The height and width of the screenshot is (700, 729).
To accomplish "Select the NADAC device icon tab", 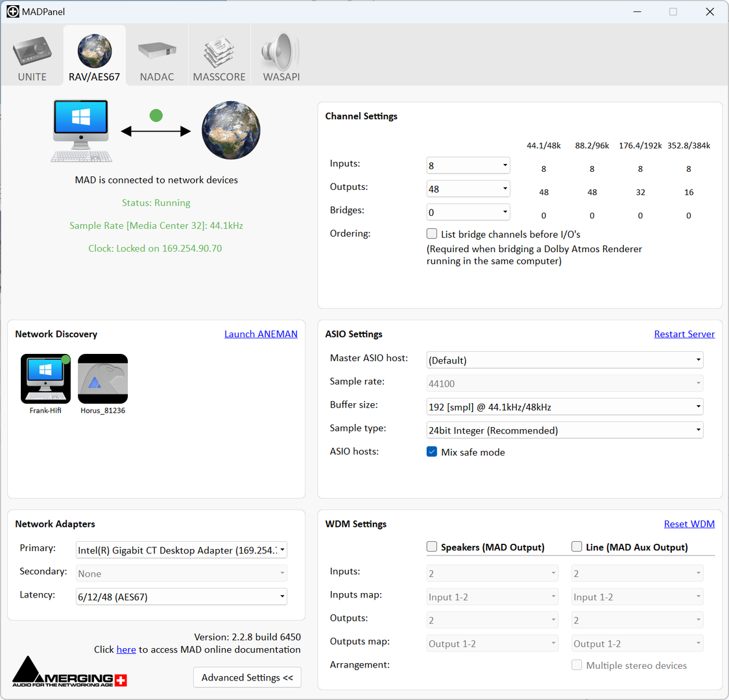I will pyautogui.click(x=157, y=56).
